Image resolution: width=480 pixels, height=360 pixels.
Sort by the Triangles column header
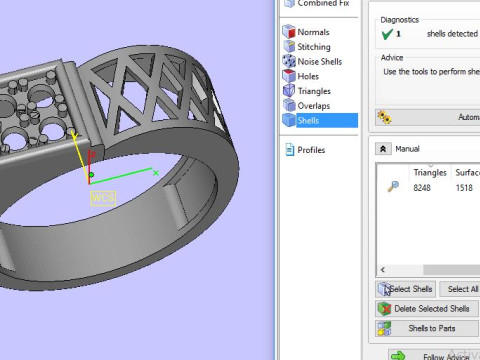[x=430, y=172]
